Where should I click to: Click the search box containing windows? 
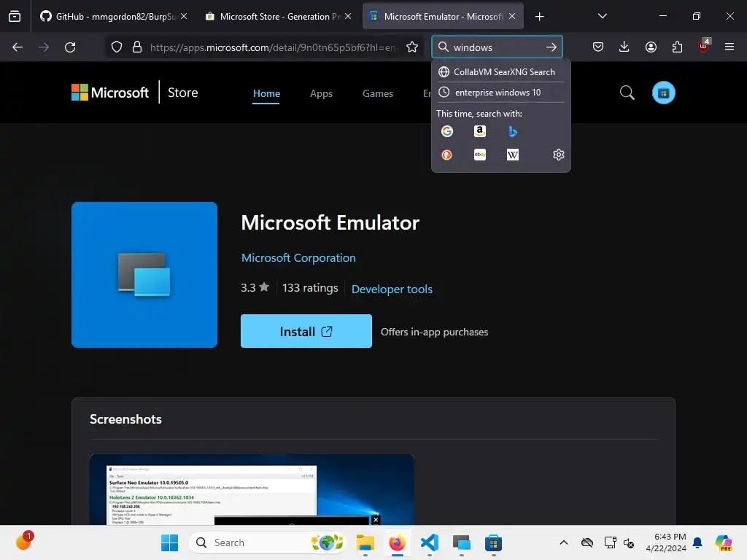pos(497,47)
